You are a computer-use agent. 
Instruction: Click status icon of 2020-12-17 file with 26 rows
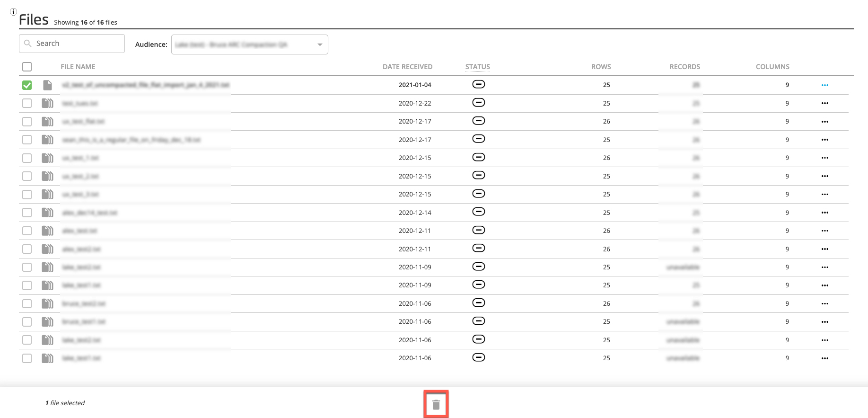pyautogui.click(x=479, y=121)
